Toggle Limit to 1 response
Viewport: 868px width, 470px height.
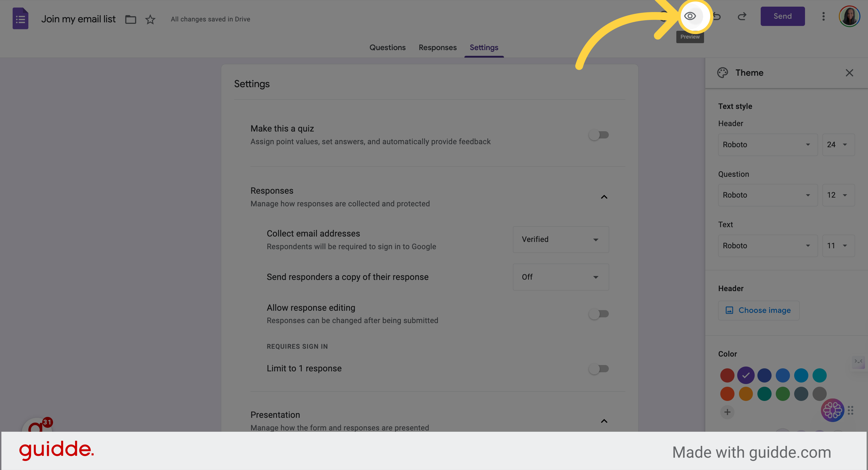[x=599, y=369]
